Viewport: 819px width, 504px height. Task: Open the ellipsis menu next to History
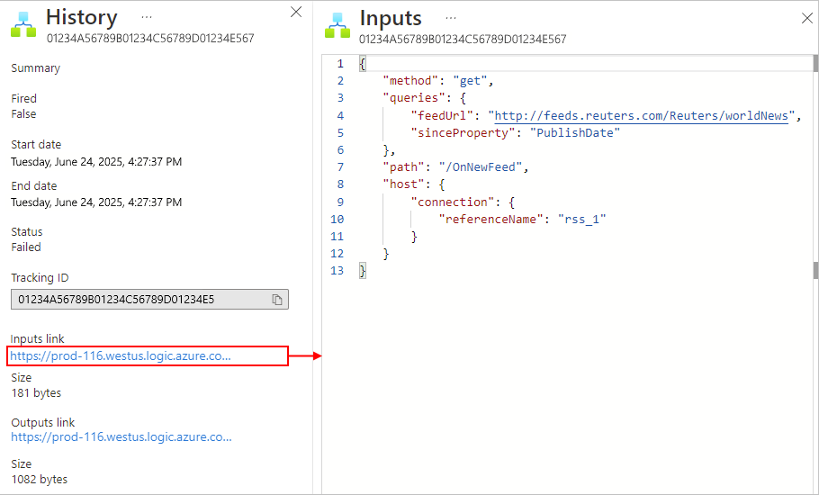147,17
